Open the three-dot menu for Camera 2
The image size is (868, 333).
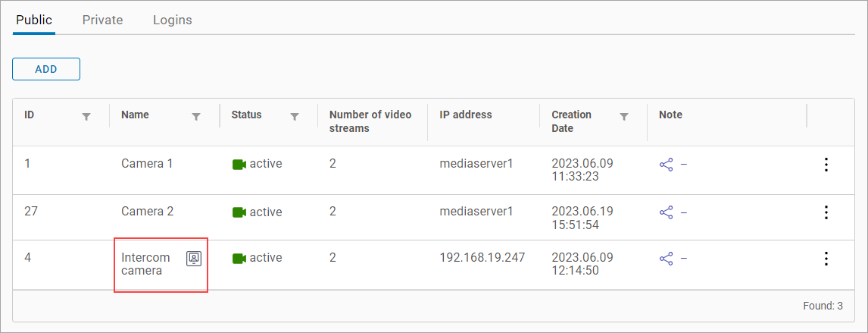pos(826,212)
